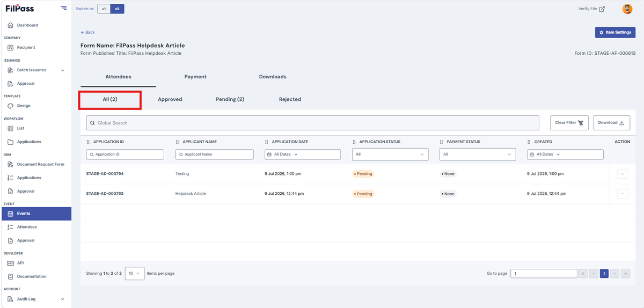644x308 pixels.
Task: Open the items per page dropdown
Action: (134, 273)
